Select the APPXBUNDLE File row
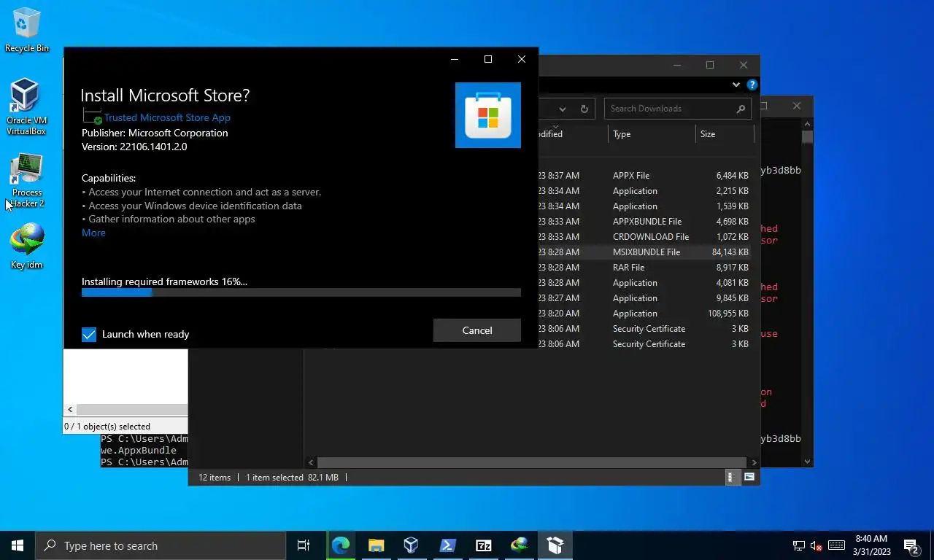 [x=644, y=222]
